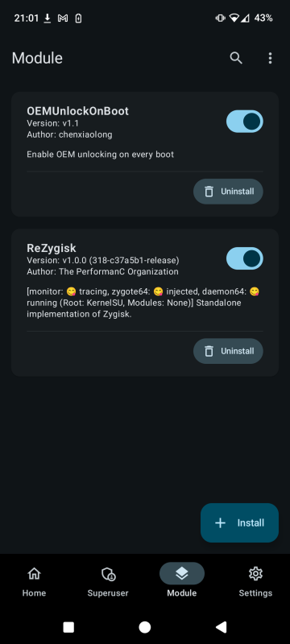Open the Settings tab
290x644 pixels.
pos(255,581)
